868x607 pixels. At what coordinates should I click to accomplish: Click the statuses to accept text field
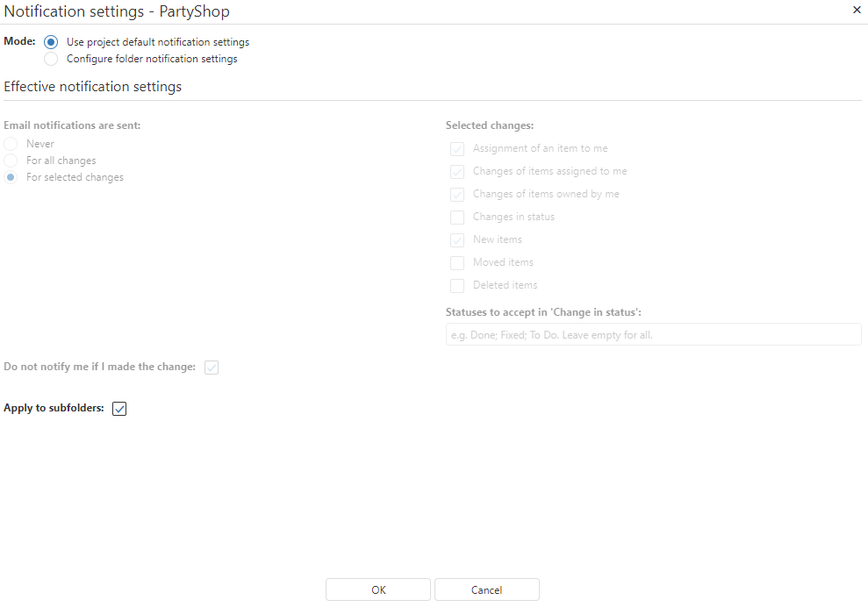click(x=653, y=335)
